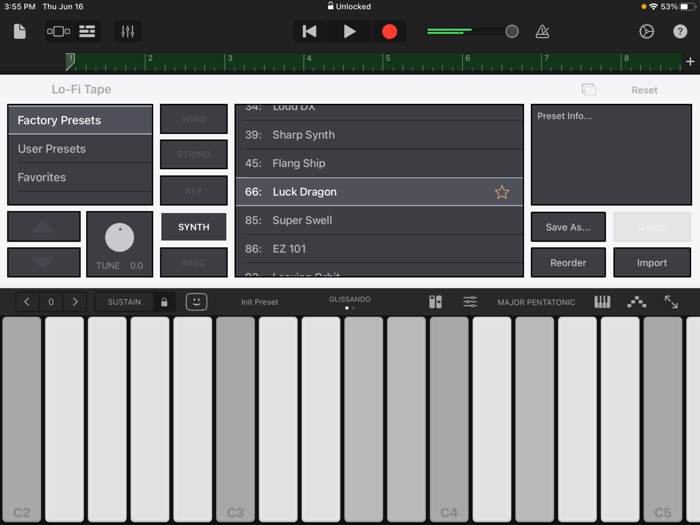Select User Presets list
This screenshot has width=700, height=525.
coord(80,149)
